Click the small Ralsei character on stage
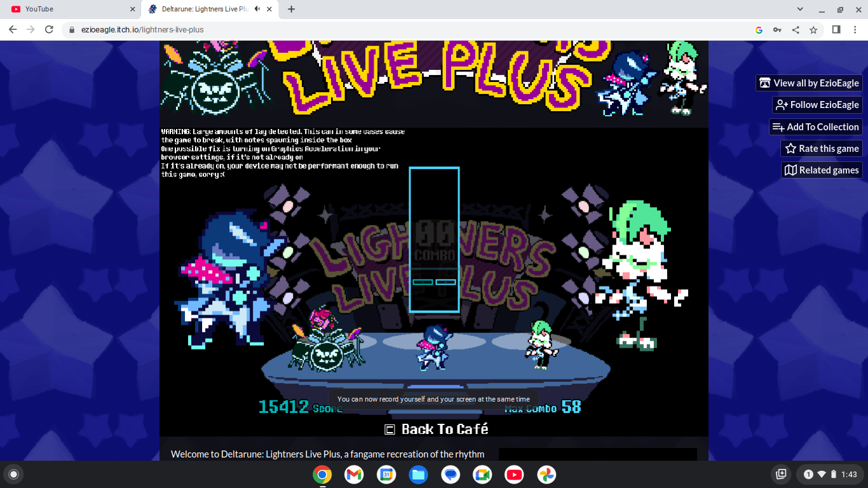The width and height of the screenshot is (868, 488). pyautogui.click(x=542, y=344)
